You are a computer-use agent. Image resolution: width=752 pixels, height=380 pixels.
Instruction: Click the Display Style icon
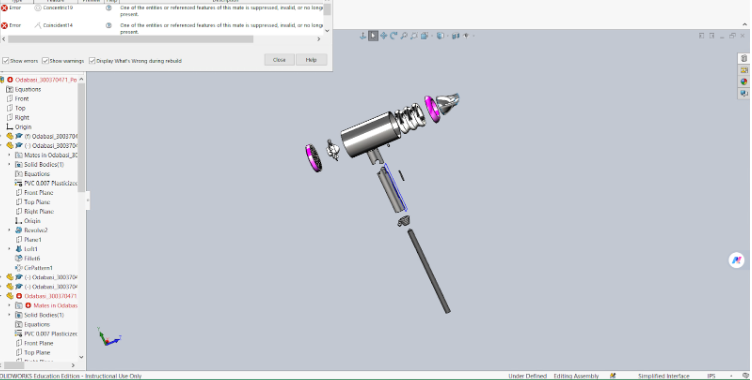tap(440, 36)
